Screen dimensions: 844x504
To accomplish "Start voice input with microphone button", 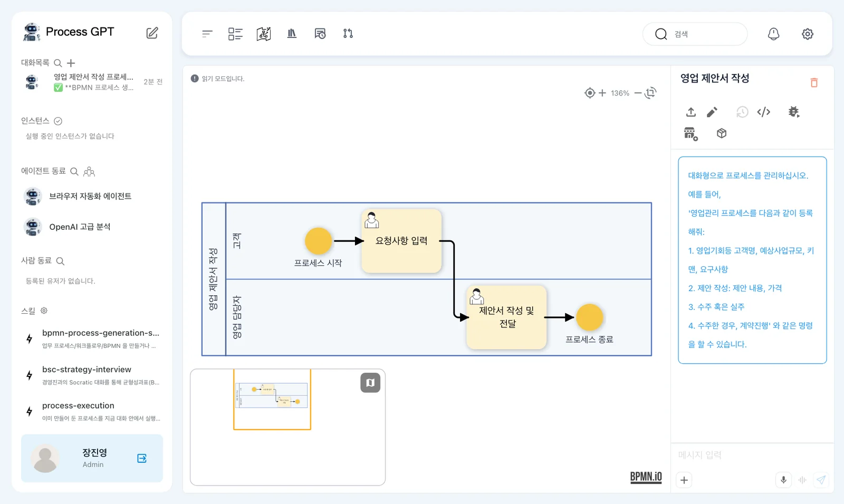I will (x=783, y=480).
